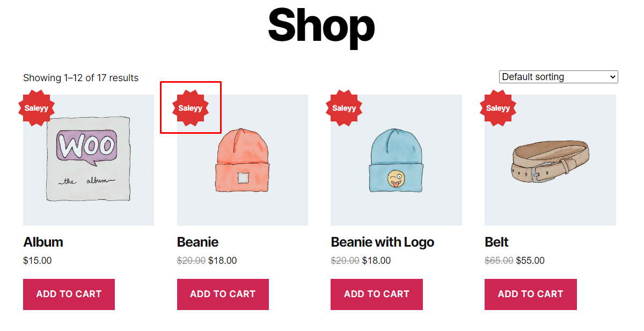Click the Saleyy badge on Beanie with Logo
The width and height of the screenshot is (644, 331).
point(344,108)
